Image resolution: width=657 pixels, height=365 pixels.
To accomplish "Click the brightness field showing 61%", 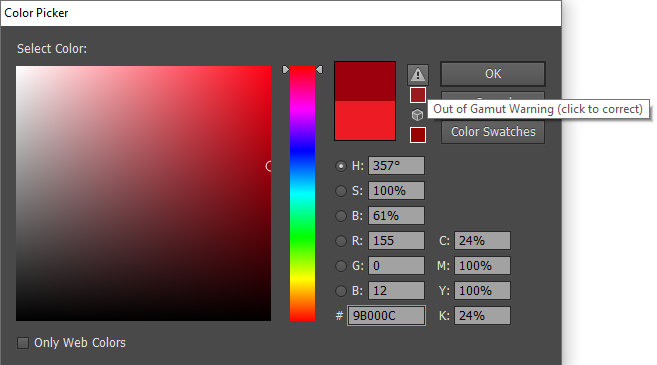I will coord(396,216).
